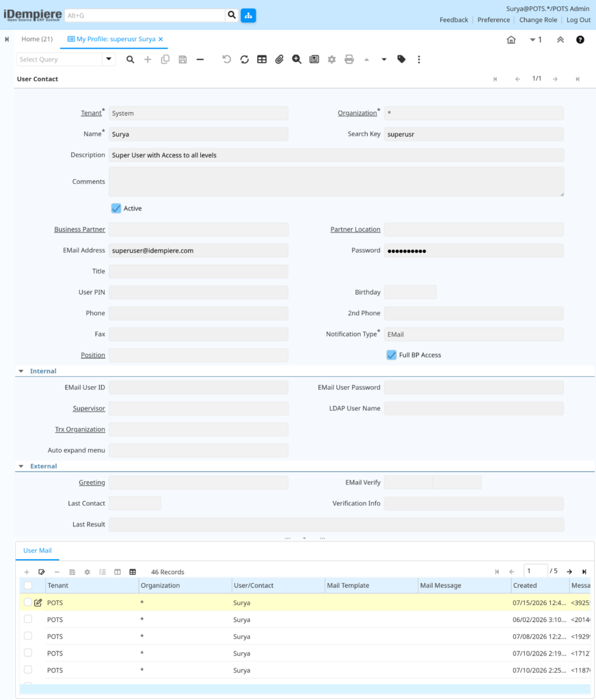
Task: Click the Label tag icon
Action: click(x=401, y=59)
